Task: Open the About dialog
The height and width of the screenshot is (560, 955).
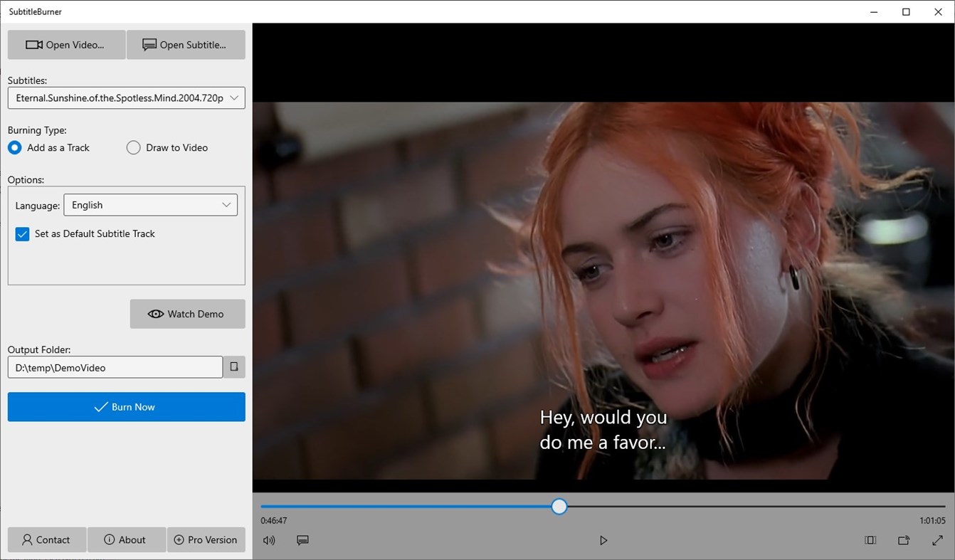Action: 126,539
